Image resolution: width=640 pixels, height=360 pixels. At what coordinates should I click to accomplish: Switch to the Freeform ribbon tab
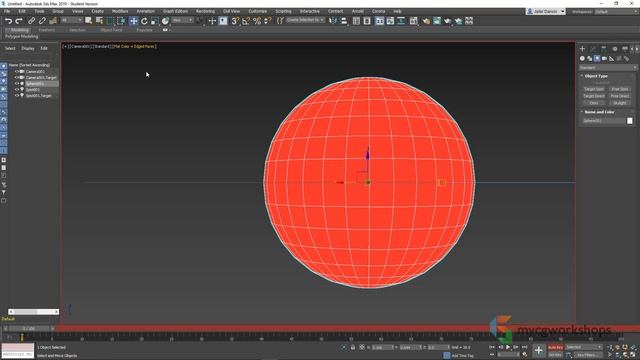pyautogui.click(x=47, y=30)
